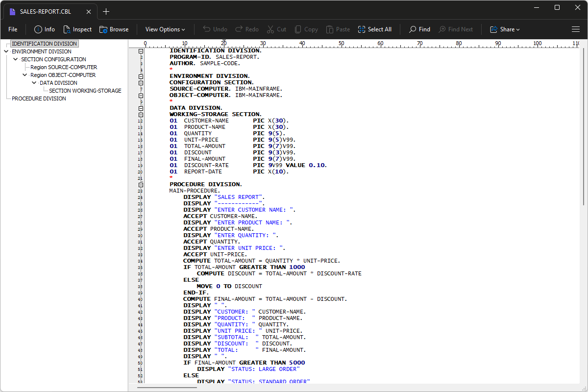
Task: Select ENVIRONMENT DIVISION label in outline tree
Action: point(42,51)
